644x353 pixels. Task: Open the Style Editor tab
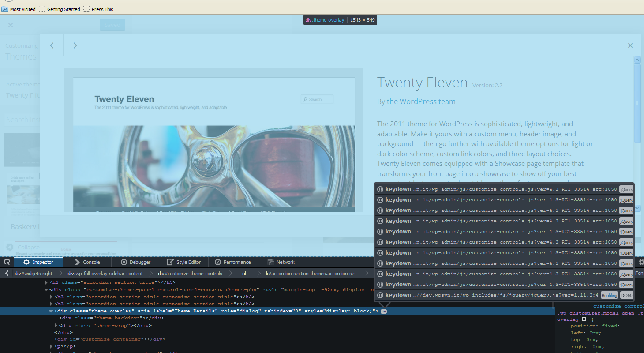(184, 262)
